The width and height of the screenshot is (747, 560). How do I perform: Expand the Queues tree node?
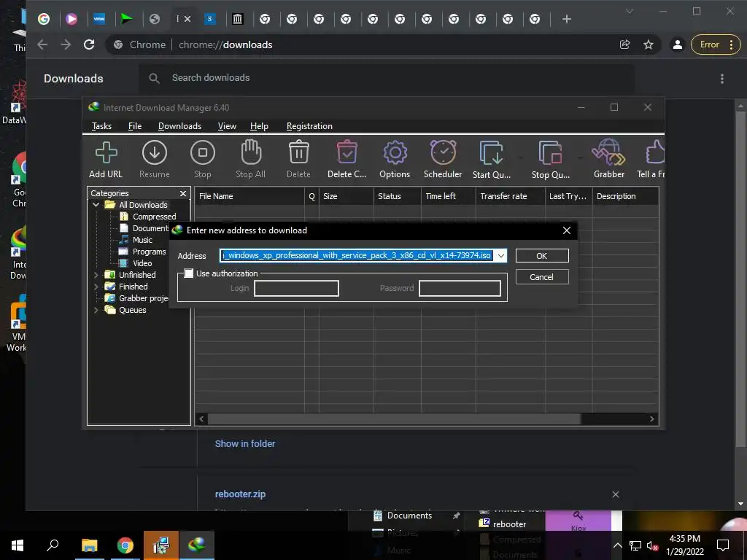96,310
